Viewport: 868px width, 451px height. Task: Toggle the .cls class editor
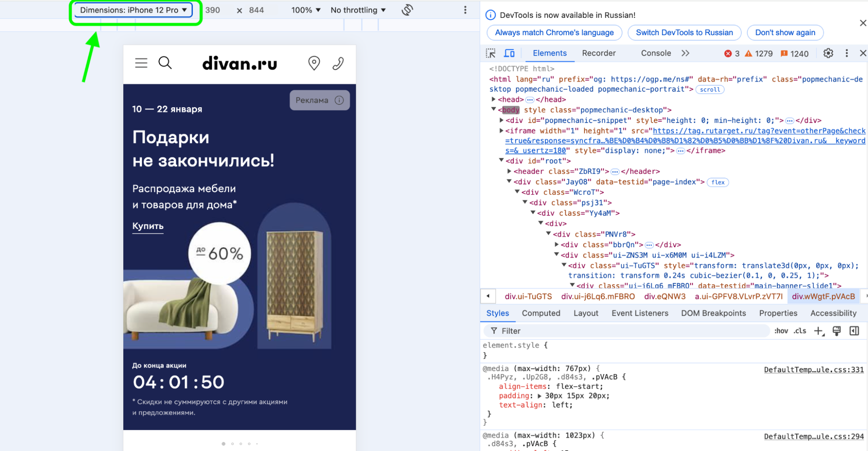click(800, 331)
